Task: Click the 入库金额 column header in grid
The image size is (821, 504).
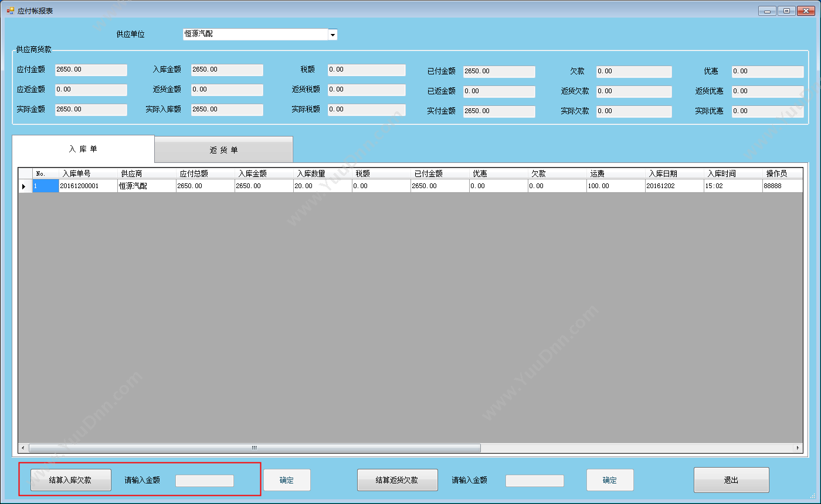Action: [x=264, y=174]
